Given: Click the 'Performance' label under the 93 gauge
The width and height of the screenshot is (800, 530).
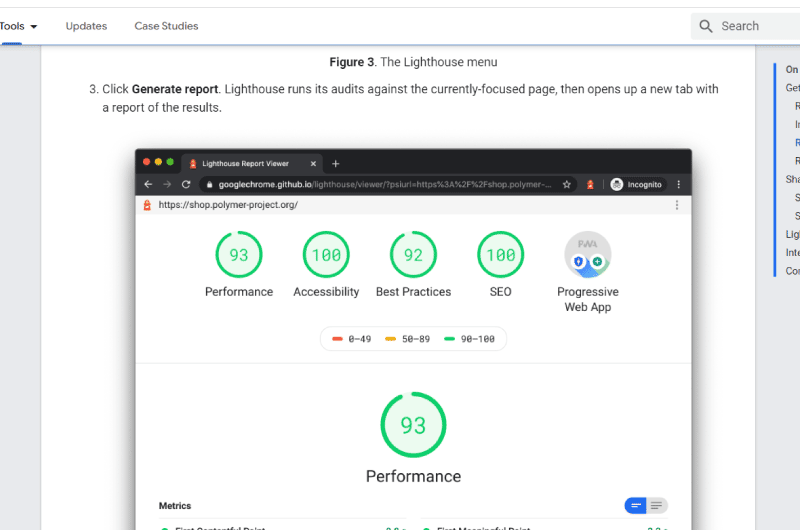Looking at the screenshot, I should [x=239, y=292].
